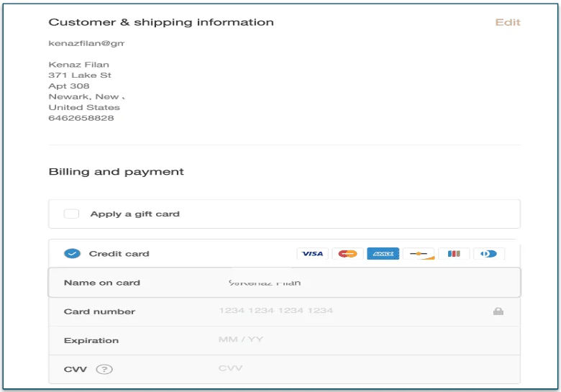The height and width of the screenshot is (392, 561).
Task: Focus the Name on card field
Action: click(x=360, y=283)
